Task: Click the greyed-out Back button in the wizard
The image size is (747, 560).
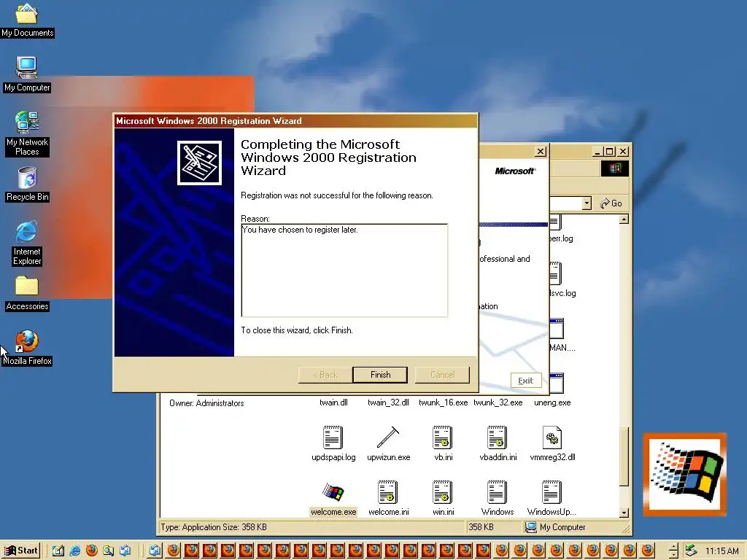Action: [x=325, y=375]
